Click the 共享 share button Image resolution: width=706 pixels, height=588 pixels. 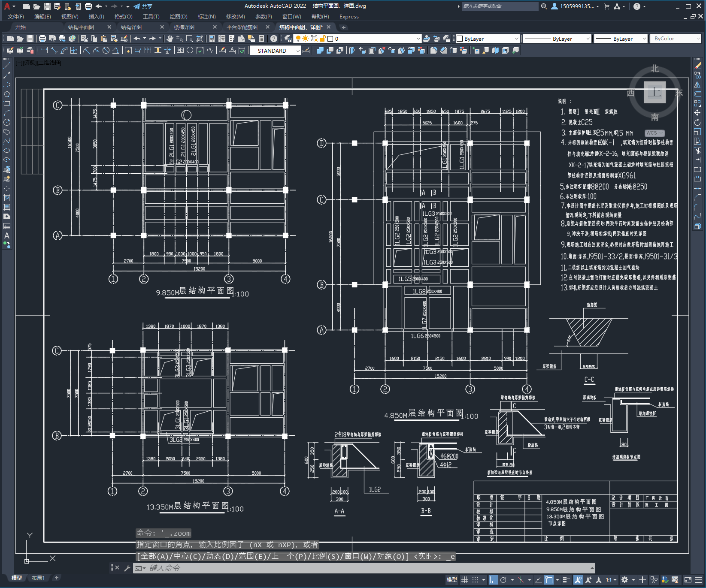tap(143, 6)
